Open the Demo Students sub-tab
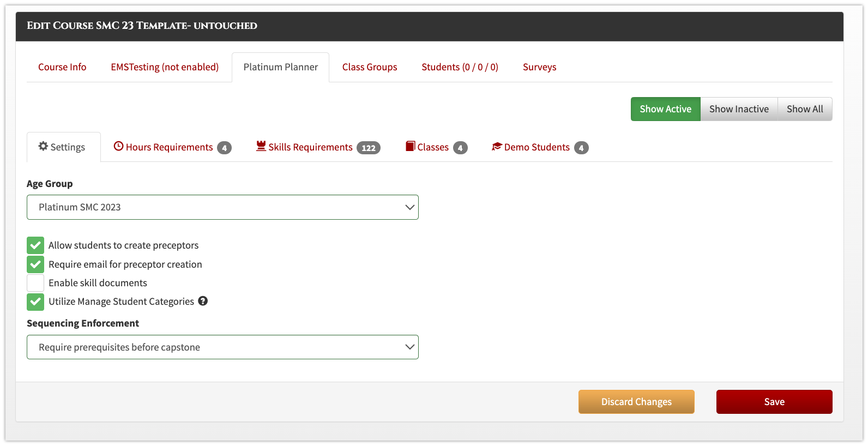The image size is (868, 446). [540, 147]
